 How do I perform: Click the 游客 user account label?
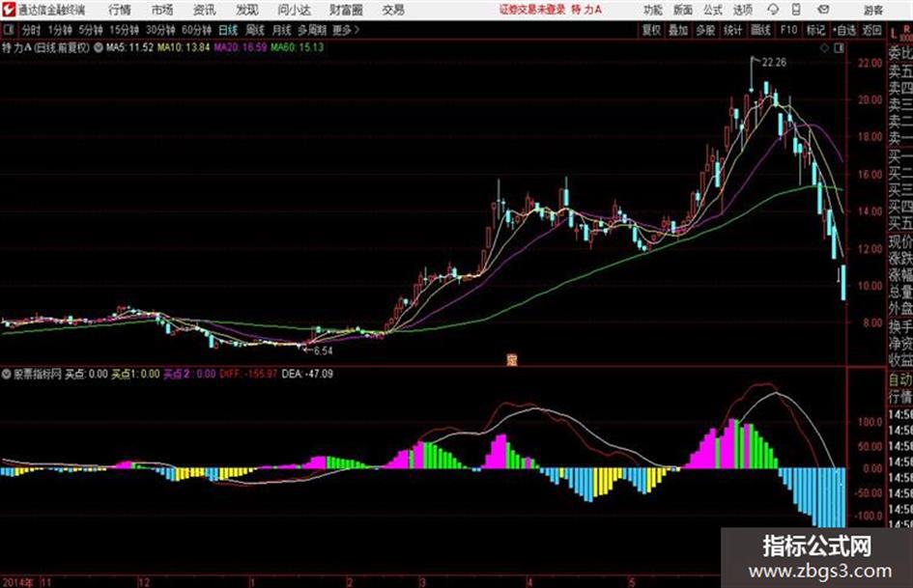point(872,10)
